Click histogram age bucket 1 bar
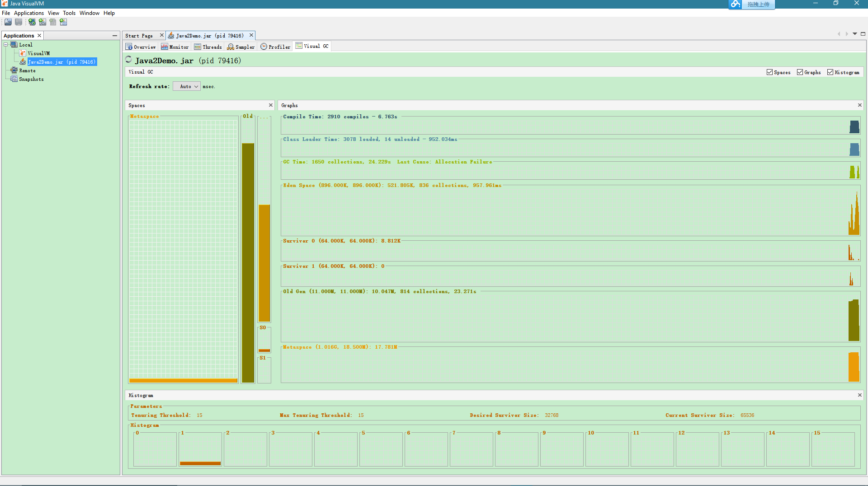The width and height of the screenshot is (868, 486). pyautogui.click(x=200, y=463)
